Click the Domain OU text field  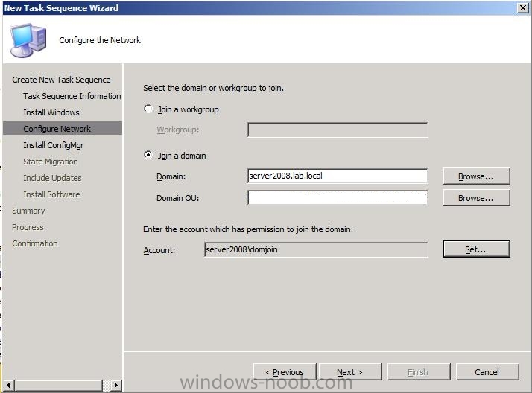338,197
